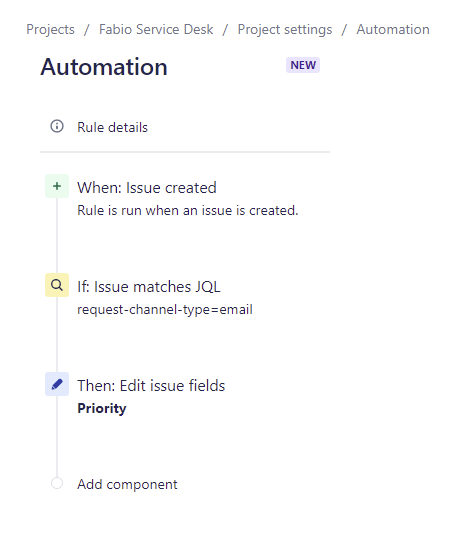Click the Automation breadcrumb link

click(x=393, y=30)
